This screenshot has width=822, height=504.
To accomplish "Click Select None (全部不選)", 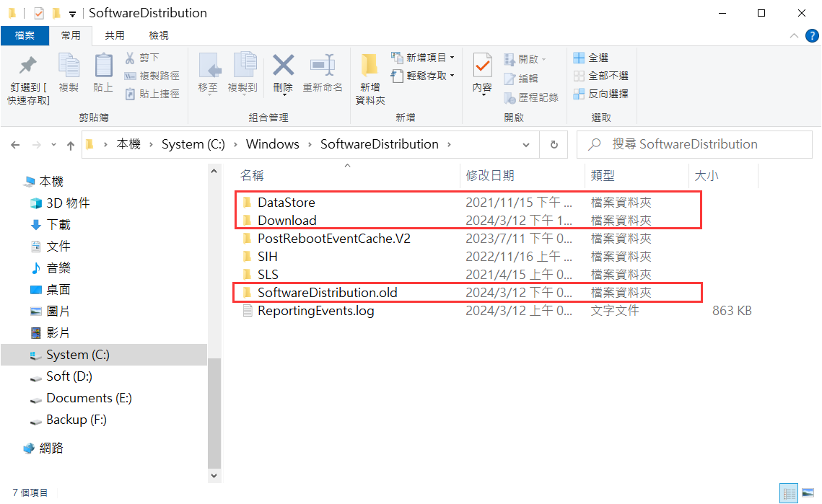I will tap(600, 76).
